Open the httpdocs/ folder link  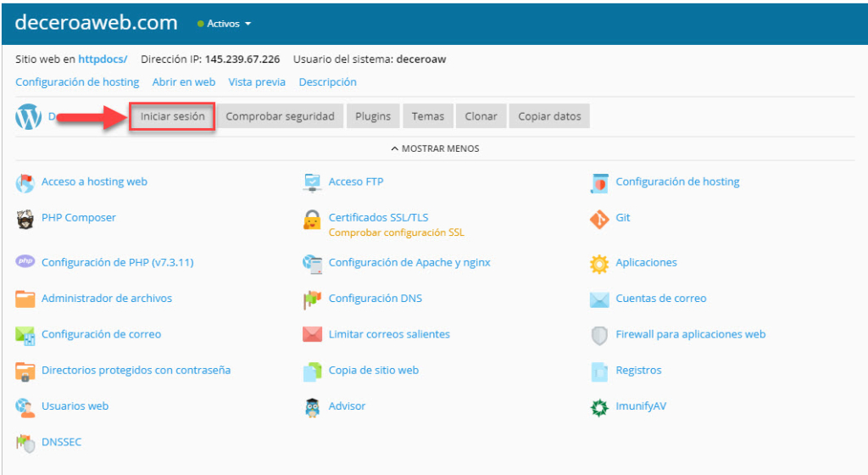click(x=103, y=59)
